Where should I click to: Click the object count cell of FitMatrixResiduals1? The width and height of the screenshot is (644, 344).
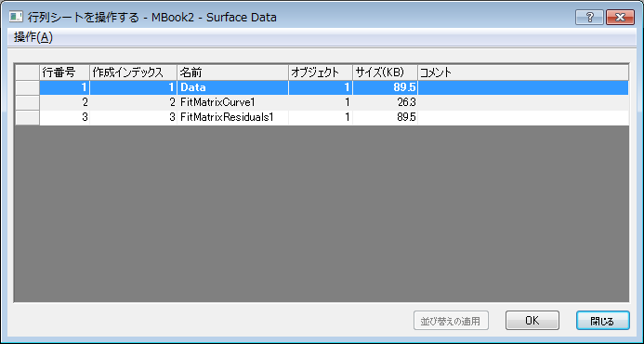pos(321,117)
